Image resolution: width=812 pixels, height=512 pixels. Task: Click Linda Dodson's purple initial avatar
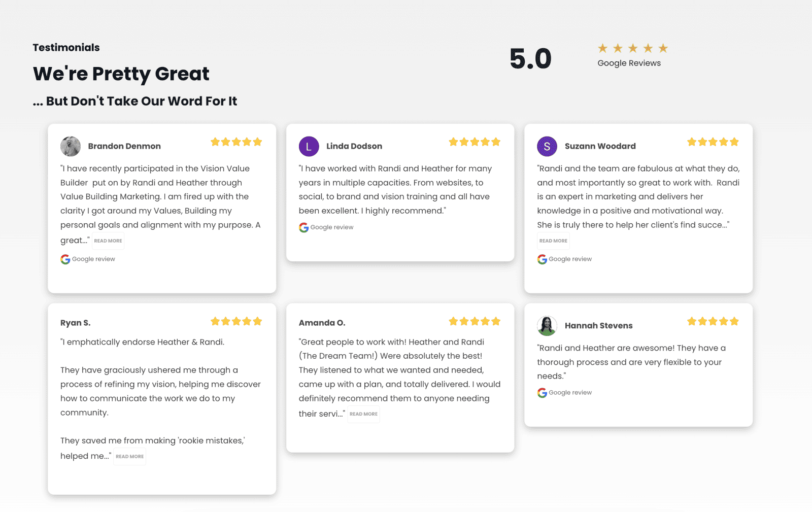309,146
